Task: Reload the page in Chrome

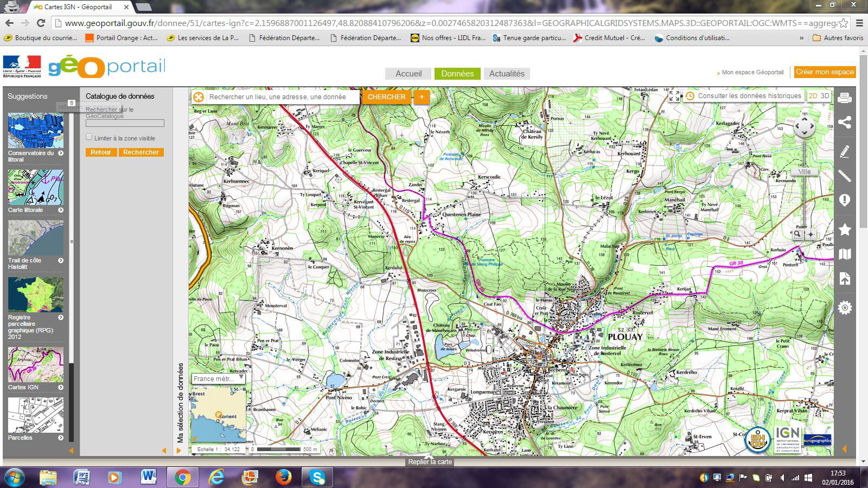Action: tap(40, 23)
